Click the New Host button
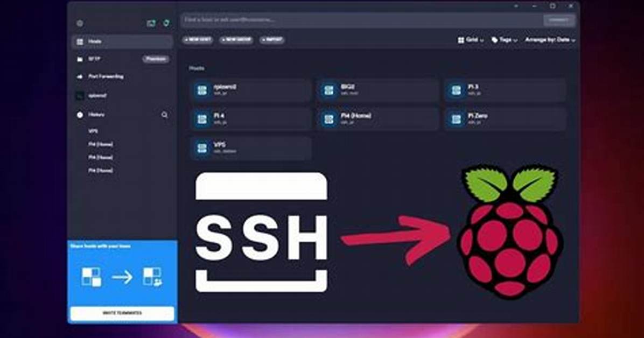This screenshot has width=644, height=338. click(x=198, y=40)
